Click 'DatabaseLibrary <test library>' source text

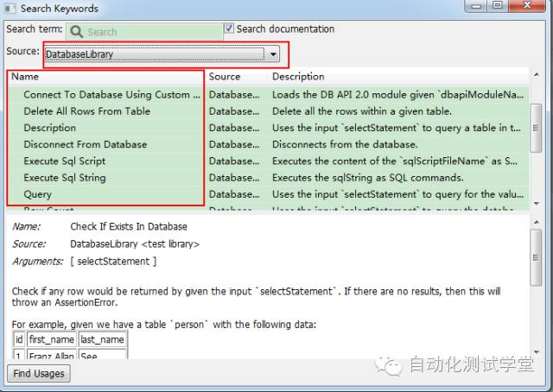pyautogui.click(x=135, y=244)
